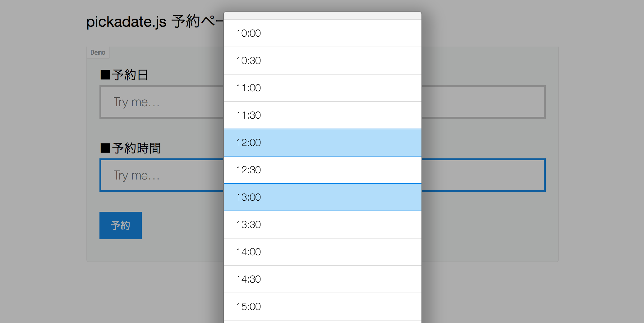
Task: Pick 11:30 from the time options
Action: coord(322,115)
